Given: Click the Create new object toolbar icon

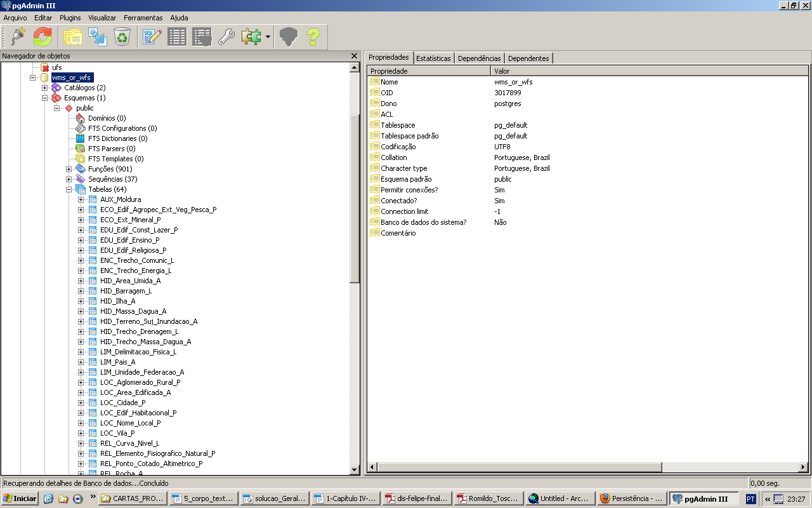Looking at the screenshot, I should point(98,37).
